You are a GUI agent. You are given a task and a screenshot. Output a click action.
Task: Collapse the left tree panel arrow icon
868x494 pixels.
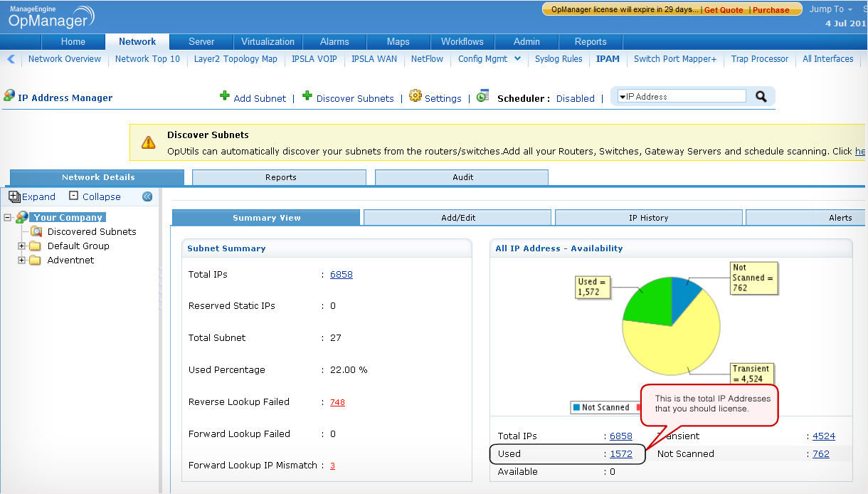[147, 196]
